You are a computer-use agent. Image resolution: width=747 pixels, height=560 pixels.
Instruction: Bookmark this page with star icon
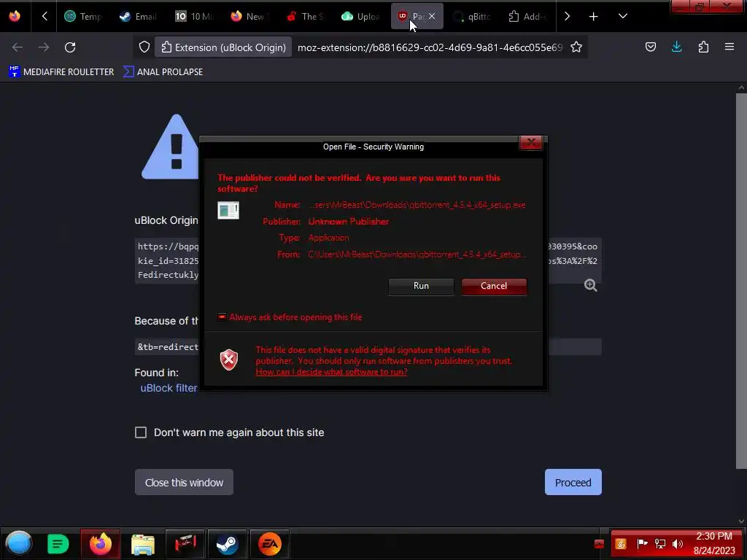(576, 47)
